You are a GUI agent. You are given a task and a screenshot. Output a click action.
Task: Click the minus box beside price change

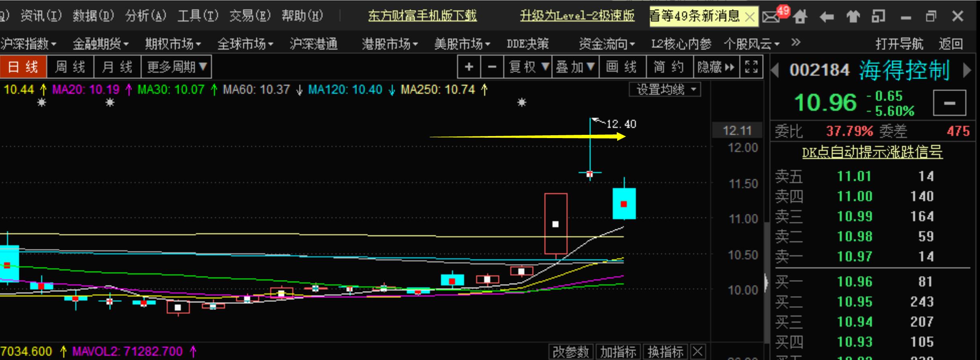click(949, 103)
